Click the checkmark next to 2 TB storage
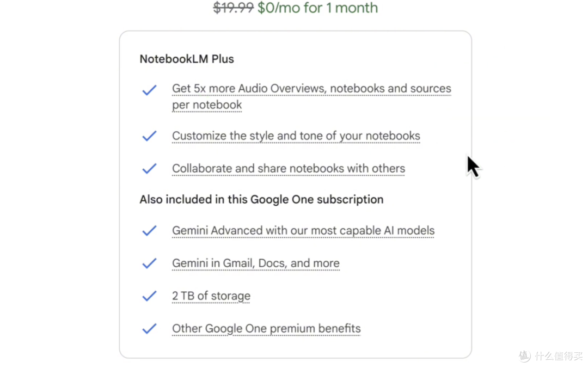Screen dimensions: 588x368 point(149,296)
